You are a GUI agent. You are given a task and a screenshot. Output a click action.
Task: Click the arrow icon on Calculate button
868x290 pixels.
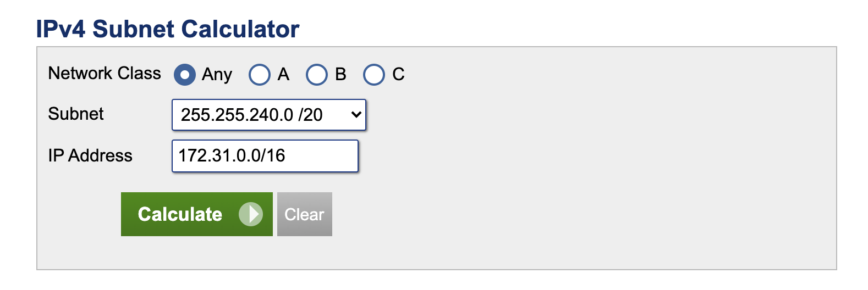[x=251, y=214]
